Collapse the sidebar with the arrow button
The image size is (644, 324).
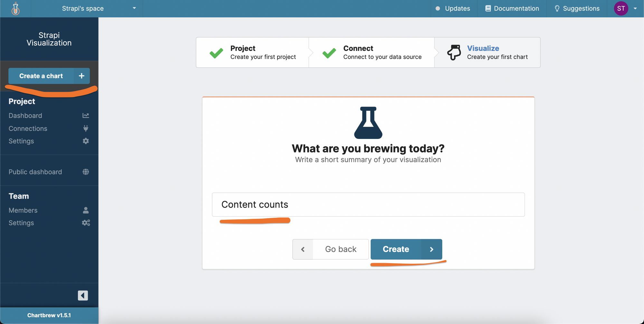83,295
